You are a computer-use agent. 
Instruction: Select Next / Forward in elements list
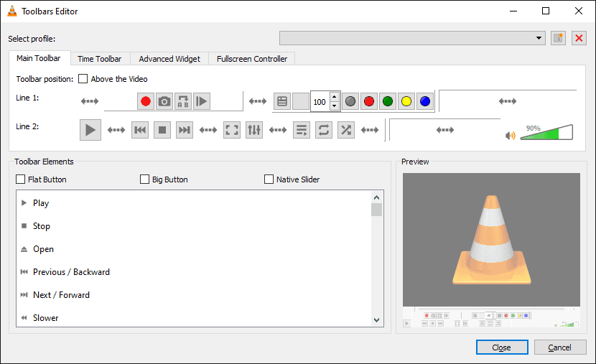[x=61, y=295]
